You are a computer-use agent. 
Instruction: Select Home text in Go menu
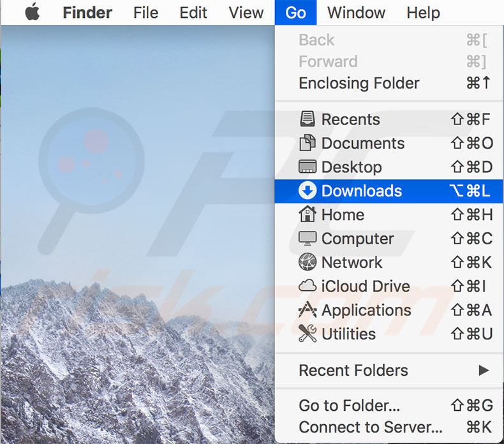pyautogui.click(x=343, y=214)
